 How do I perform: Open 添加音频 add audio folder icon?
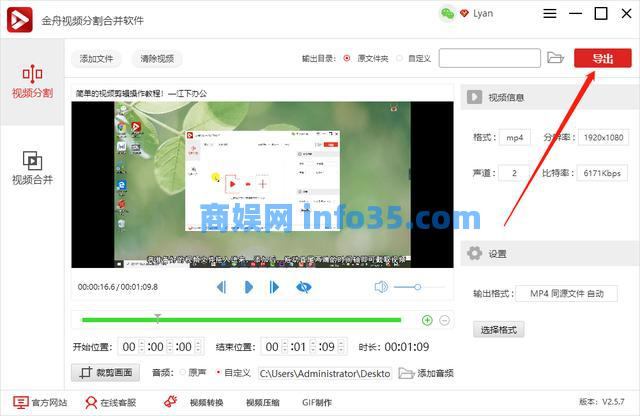pos(406,373)
